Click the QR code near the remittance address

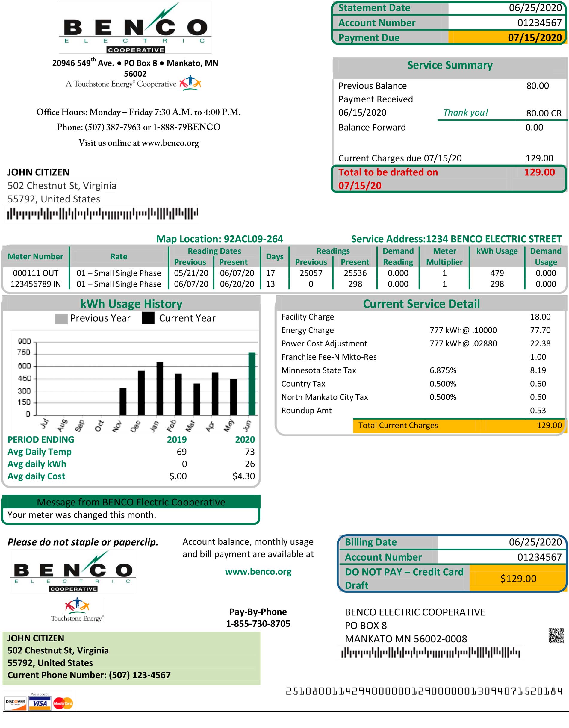556,635
